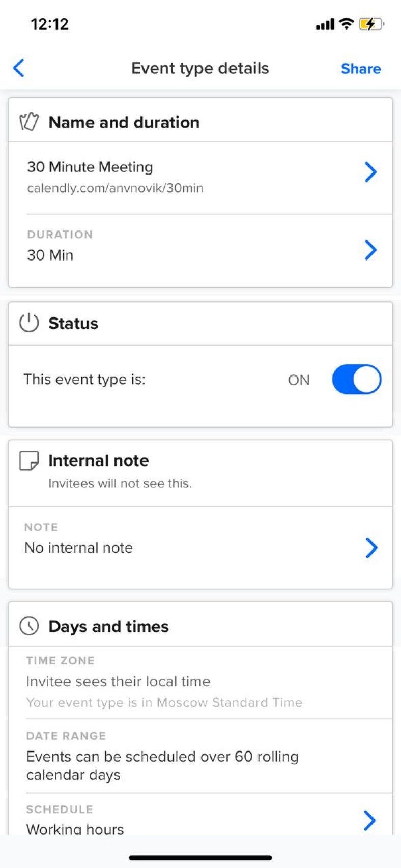Open 30 Minute Meeting name chevron
401x868 pixels.
click(x=371, y=172)
